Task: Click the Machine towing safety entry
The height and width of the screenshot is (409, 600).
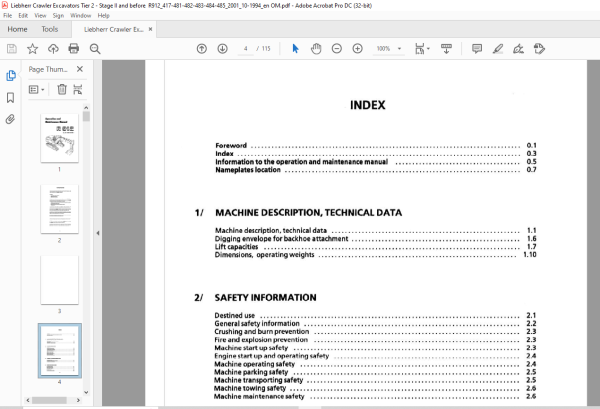Action: pos(375,388)
